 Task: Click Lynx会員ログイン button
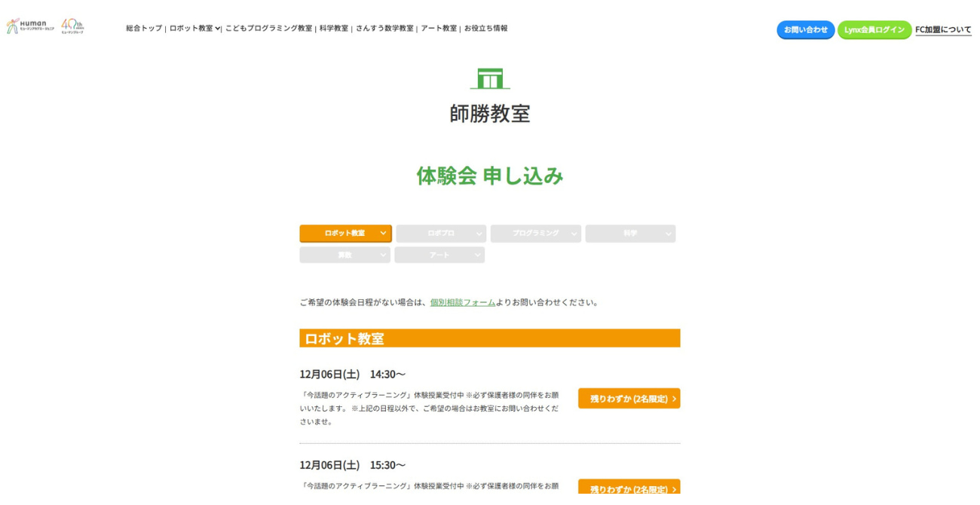[x=874, y=30]
